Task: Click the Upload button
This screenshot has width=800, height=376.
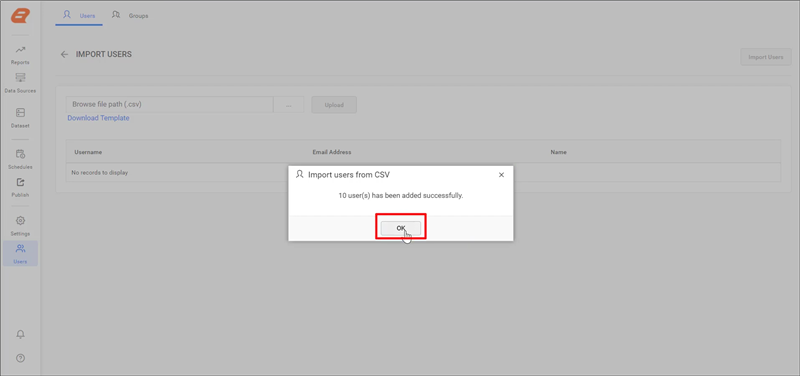Action: click(334, 105)
